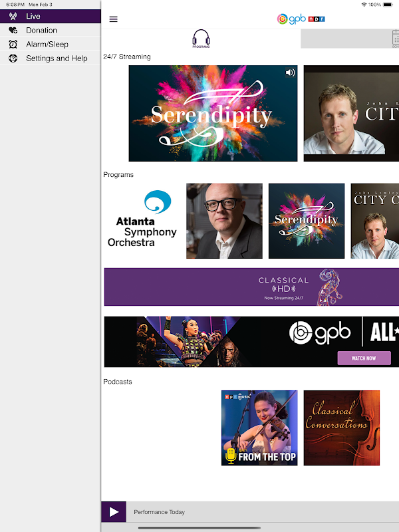Toggle the speaker icon on Serendipity stream
The width and height of the screenshot is (399, 532).
click(290, 72)
